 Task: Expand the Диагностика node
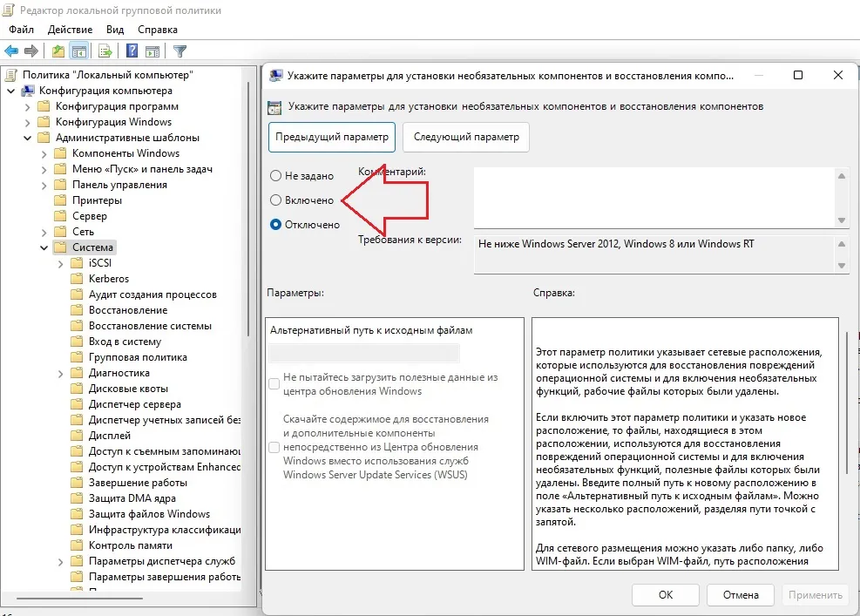tap(60, 373)
